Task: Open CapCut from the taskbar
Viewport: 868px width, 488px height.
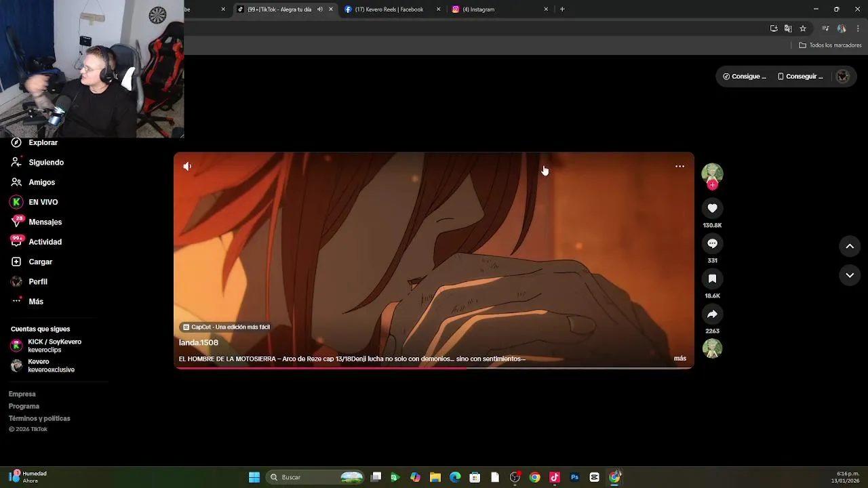Action: tap(595, 477)
